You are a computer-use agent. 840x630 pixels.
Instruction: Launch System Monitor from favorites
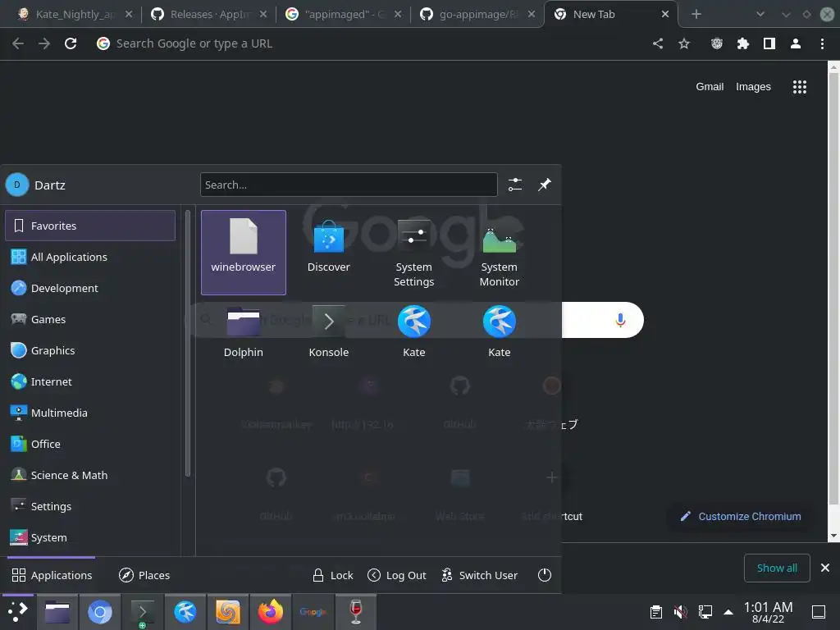(x=500, y=253)
